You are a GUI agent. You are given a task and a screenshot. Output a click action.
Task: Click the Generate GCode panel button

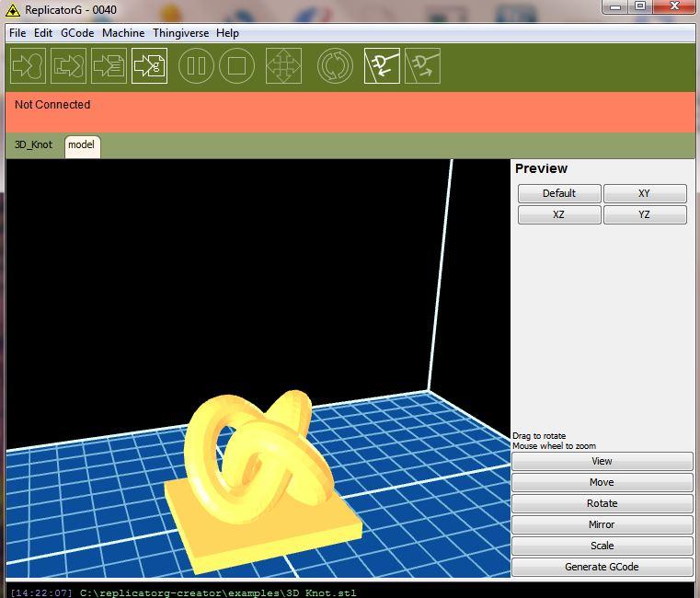602,567
